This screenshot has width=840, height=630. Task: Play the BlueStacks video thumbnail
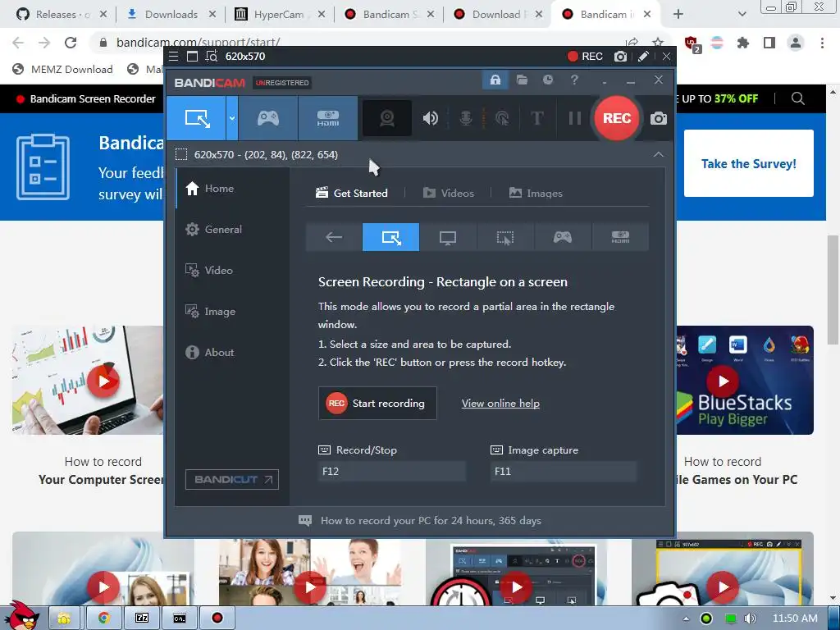click(x=723, y=381)
